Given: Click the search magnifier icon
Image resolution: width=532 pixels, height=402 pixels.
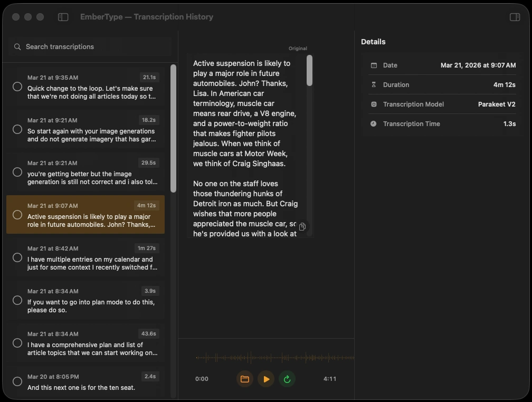Looking at the screenshot, I should (17, 47).
